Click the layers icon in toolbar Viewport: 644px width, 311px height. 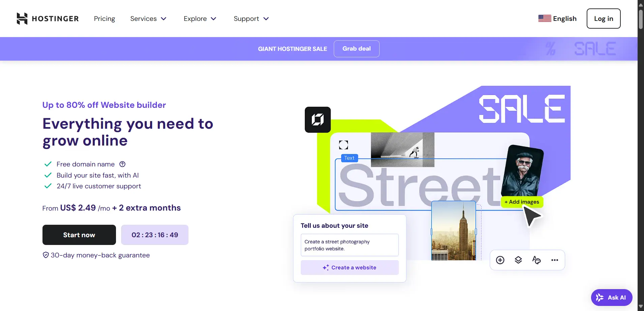coord(518,260)
